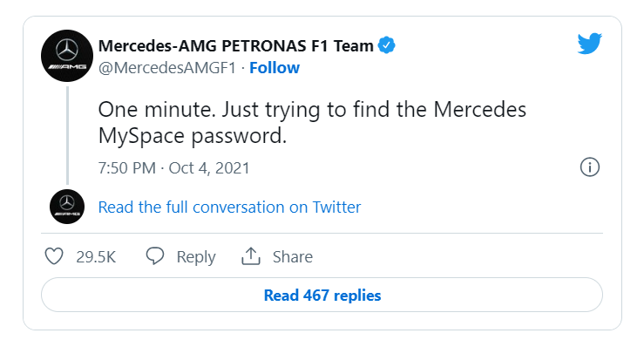Click the words 'One minute' in the tweet
Image resolution: width=644 pixels, height=340 pixels.
pyautogui.click(x=157, y=110)
